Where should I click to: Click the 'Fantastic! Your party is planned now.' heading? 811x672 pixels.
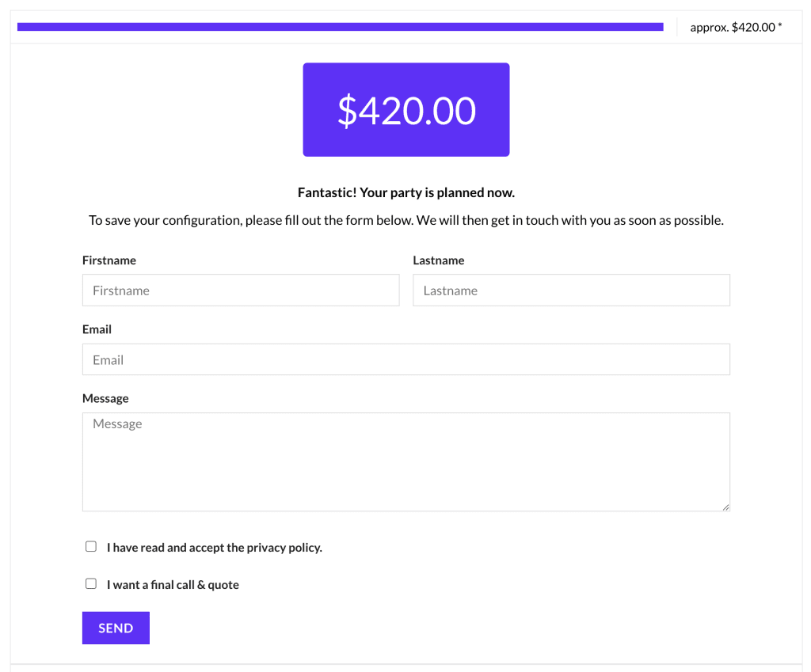coord(405,192)
